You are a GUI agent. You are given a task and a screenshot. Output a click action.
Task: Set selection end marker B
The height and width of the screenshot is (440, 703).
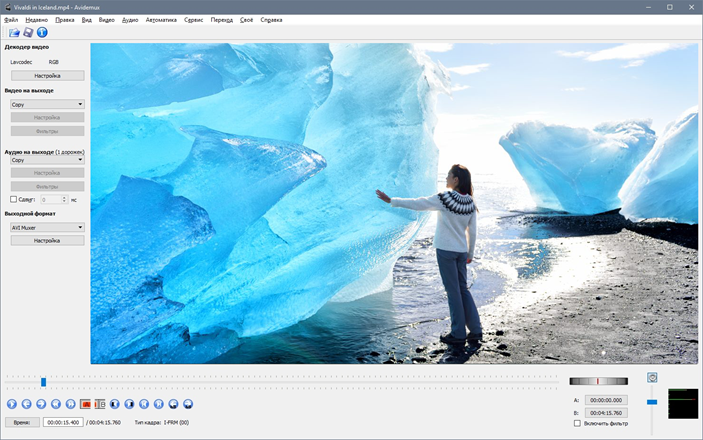coord(100,404)
